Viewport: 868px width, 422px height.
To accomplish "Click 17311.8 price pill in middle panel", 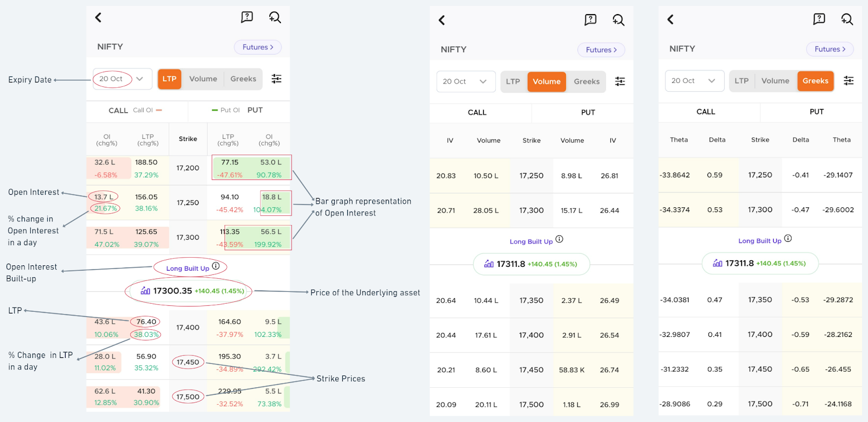I will point(532,264).
